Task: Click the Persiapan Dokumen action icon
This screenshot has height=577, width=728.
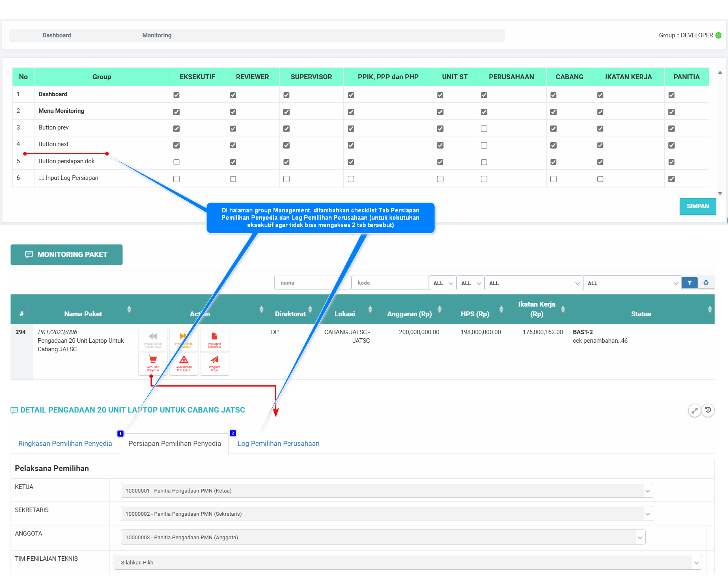Action: (214, 339)
